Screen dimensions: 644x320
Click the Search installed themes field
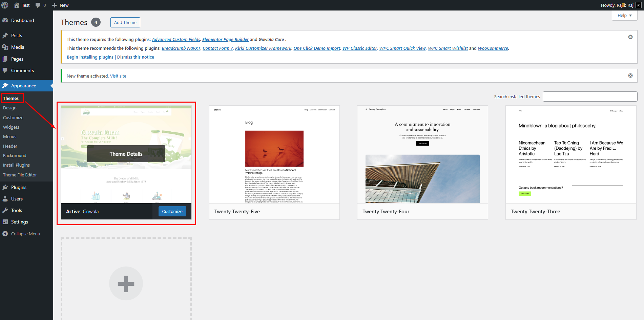click(x=589, y=97)
